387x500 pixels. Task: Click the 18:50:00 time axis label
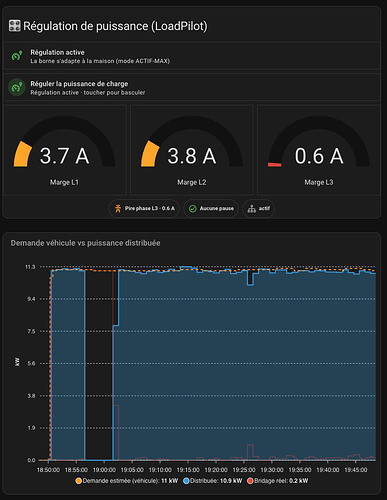point(48,470)
